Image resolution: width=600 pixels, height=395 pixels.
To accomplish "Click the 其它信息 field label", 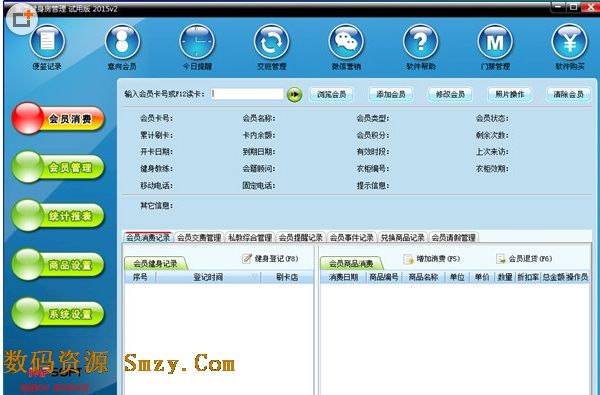I will tap(156, 206).
